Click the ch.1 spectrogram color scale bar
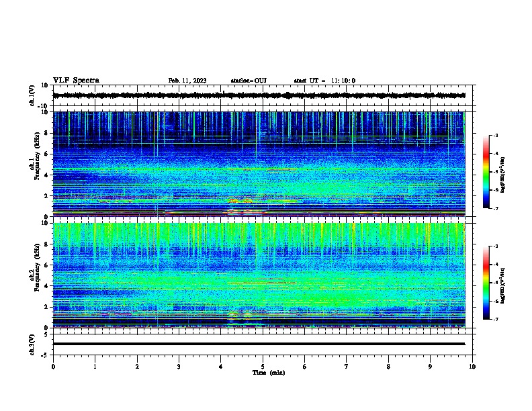 486,172
